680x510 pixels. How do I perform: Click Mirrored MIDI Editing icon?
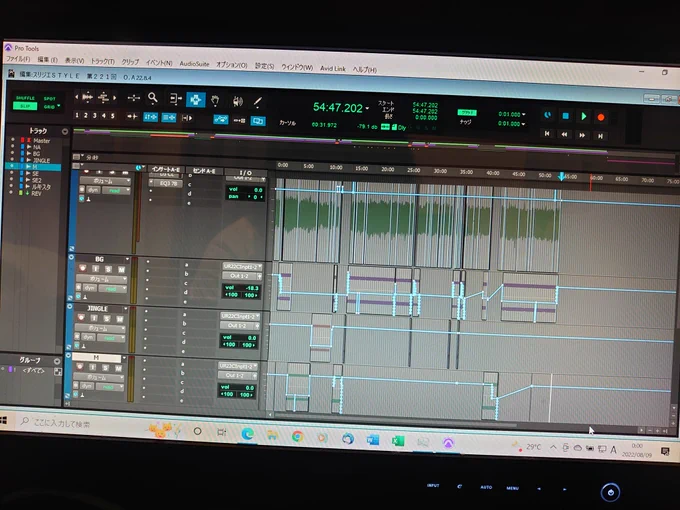tap(239, 121)
